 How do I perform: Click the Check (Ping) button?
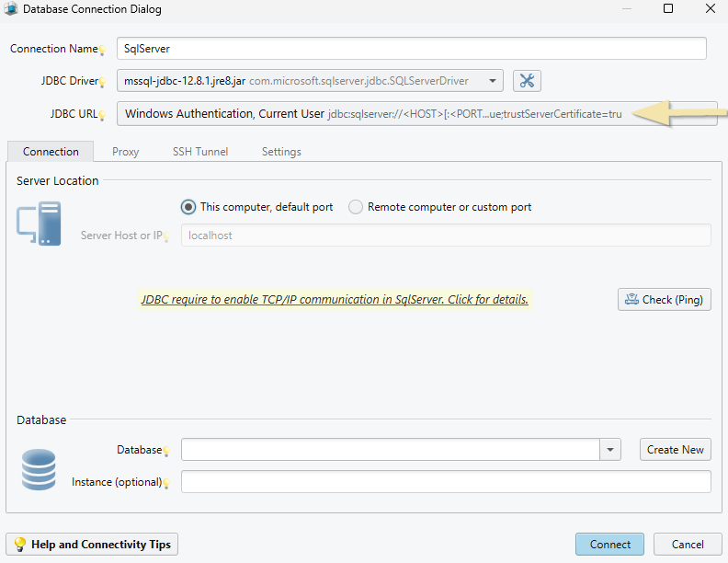pyautogui.click(x=664, y=300)
